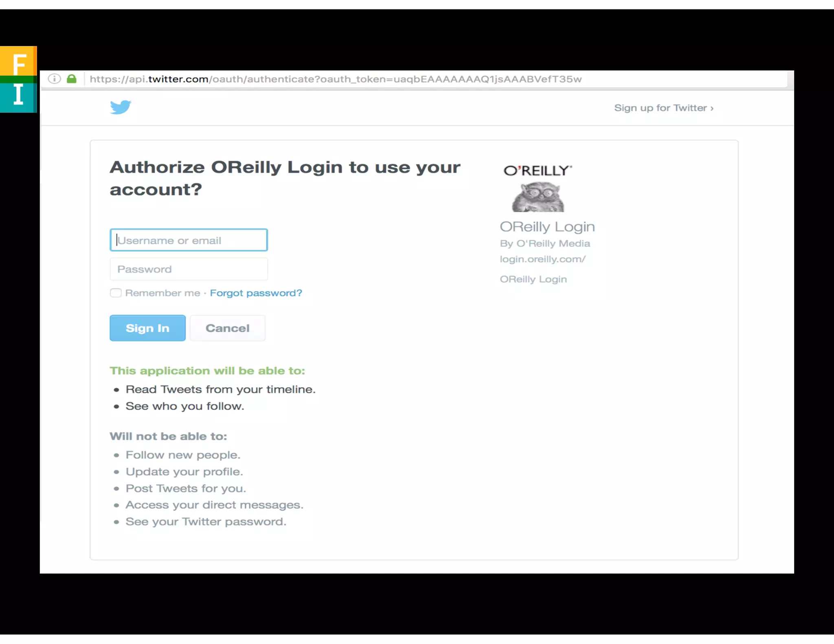The height and width of the screenshot is (644, 834).
Task: Open the login.oreilly.com/ link
Action: point(543,259)
